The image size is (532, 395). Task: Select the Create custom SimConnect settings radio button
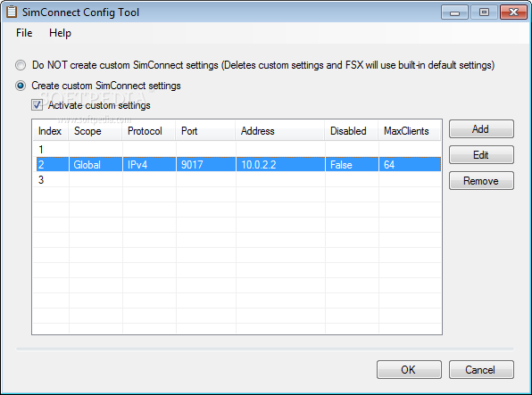pyautogui.click(x=21, y=86)
